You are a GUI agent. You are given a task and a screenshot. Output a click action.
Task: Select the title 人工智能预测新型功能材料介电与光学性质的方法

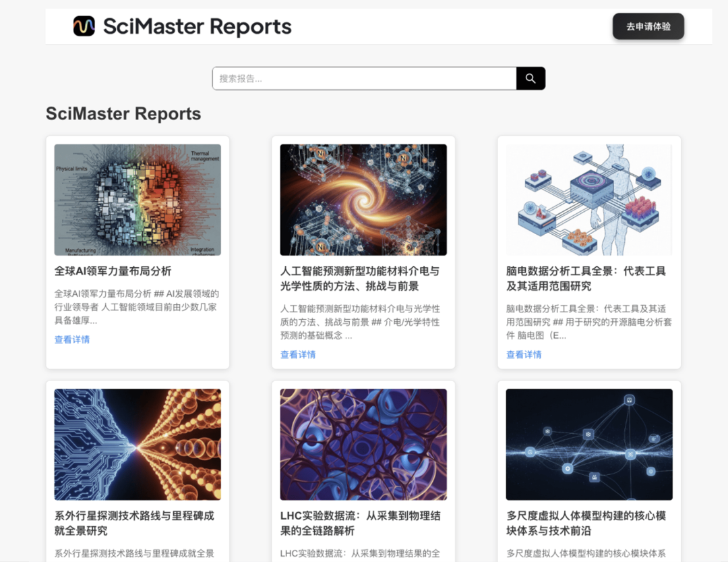pyautogui.click(x=360, y=279)
